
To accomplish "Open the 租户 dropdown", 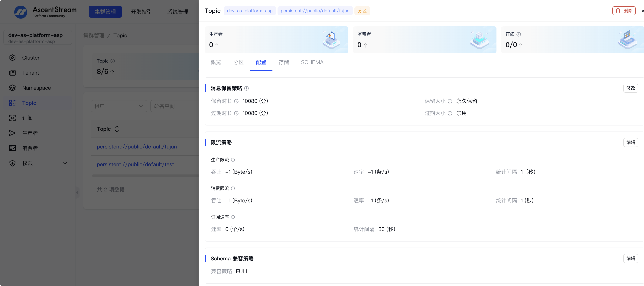I will point(119,106).
